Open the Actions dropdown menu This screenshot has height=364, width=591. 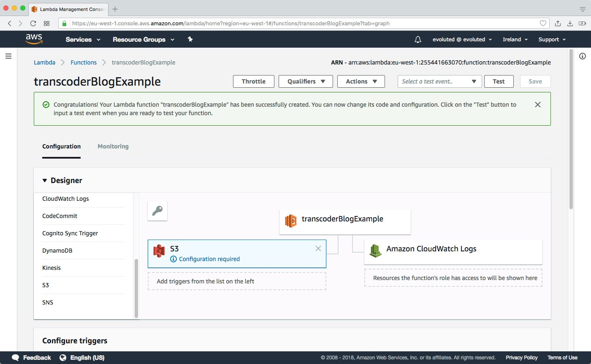click(x=361, y=81)
